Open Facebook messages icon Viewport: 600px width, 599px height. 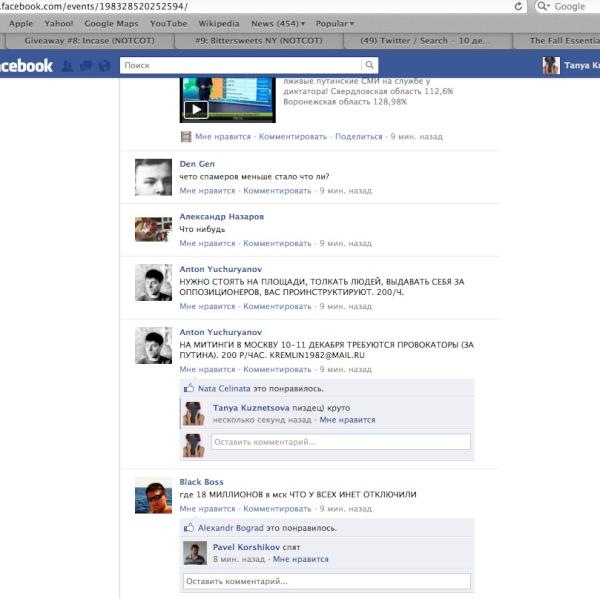(x=84, y=66)
